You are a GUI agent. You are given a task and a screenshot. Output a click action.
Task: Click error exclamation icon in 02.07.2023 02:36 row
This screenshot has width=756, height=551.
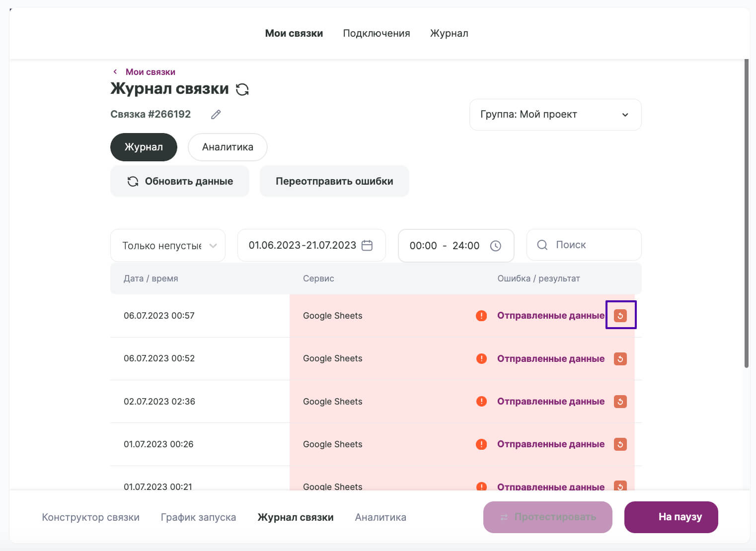pyautogui.click(x=481, y=401)
